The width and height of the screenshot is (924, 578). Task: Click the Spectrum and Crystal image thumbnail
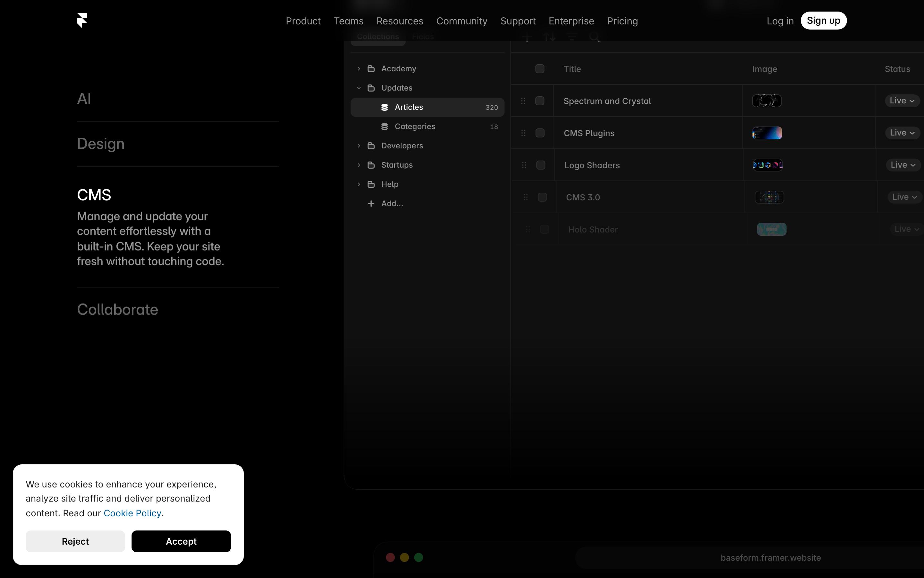click(767, 101)
